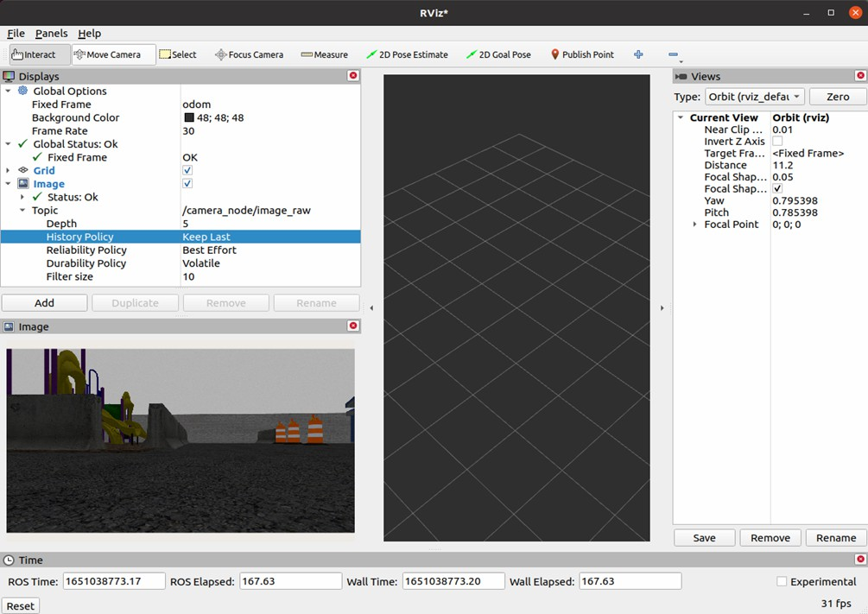
Task: Open the view Type dropdown
Action: click(755, 97)
